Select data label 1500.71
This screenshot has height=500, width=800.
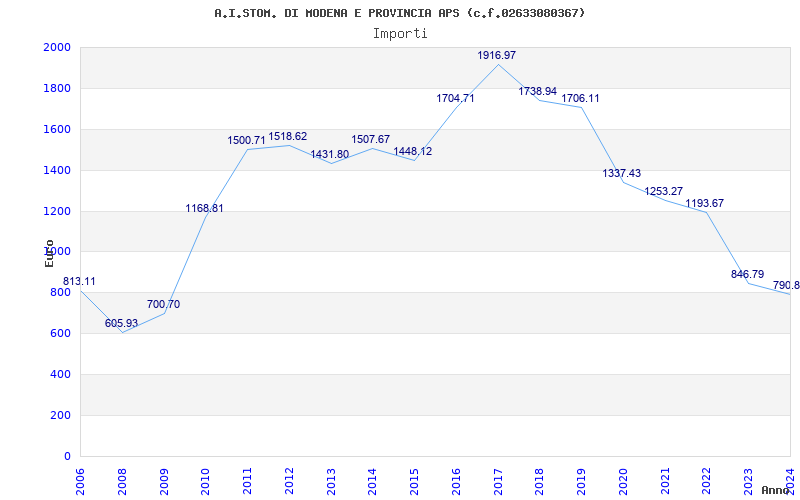(246, 140)
